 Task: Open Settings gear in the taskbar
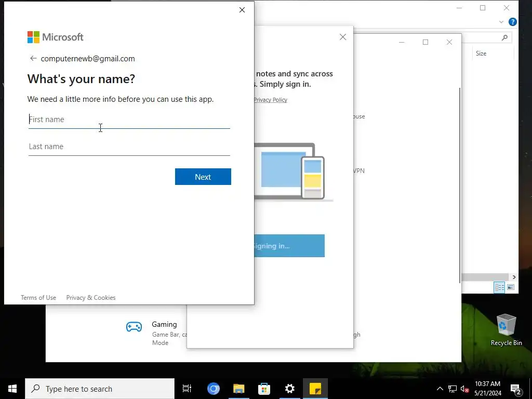click(x=290, y=389)
